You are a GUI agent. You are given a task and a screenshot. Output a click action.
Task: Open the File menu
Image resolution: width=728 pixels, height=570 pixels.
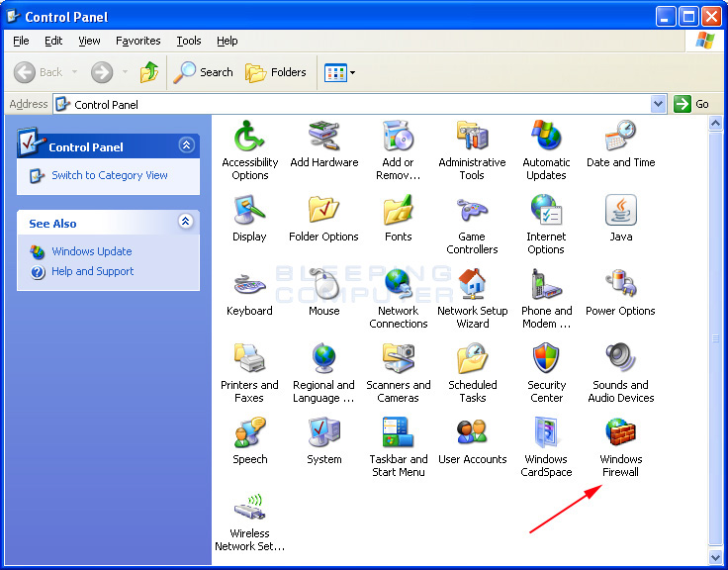click(x=21, y=41)
